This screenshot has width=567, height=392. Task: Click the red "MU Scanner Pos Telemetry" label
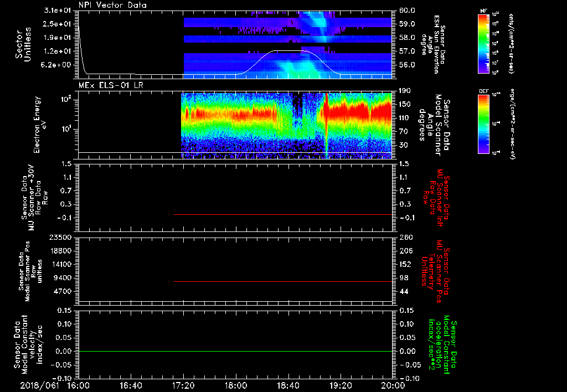coord(436,271)
